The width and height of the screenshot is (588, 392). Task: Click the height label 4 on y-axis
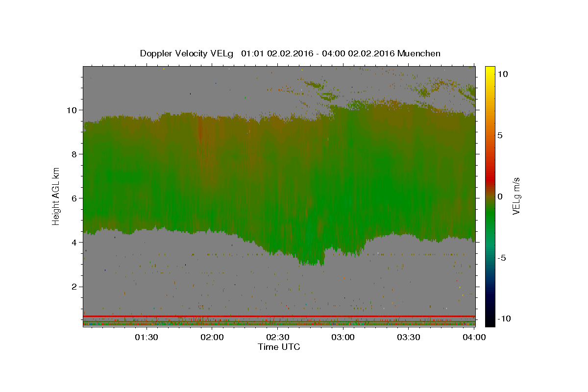pyautogui.click(x=73, y=242)
